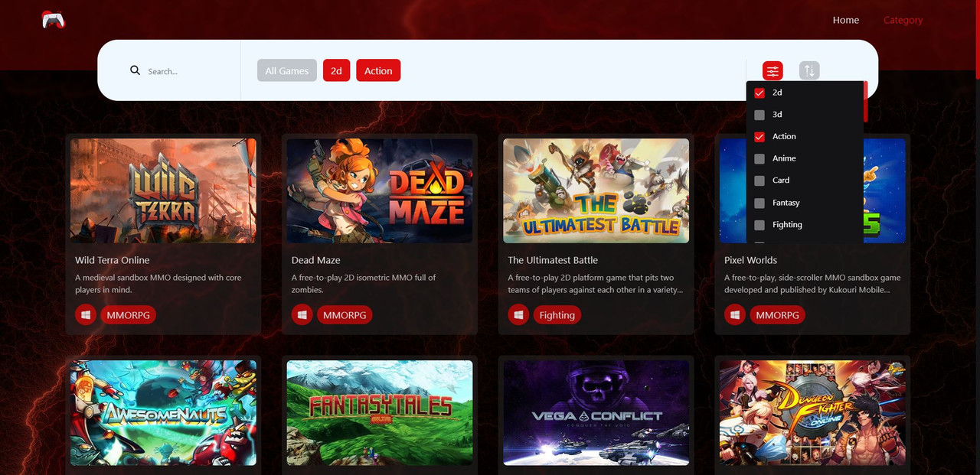Open The Ultimatest Battle thumbnail
Image resolution: width=980 pixels, height=475 pixels.
tap(596, 190)
